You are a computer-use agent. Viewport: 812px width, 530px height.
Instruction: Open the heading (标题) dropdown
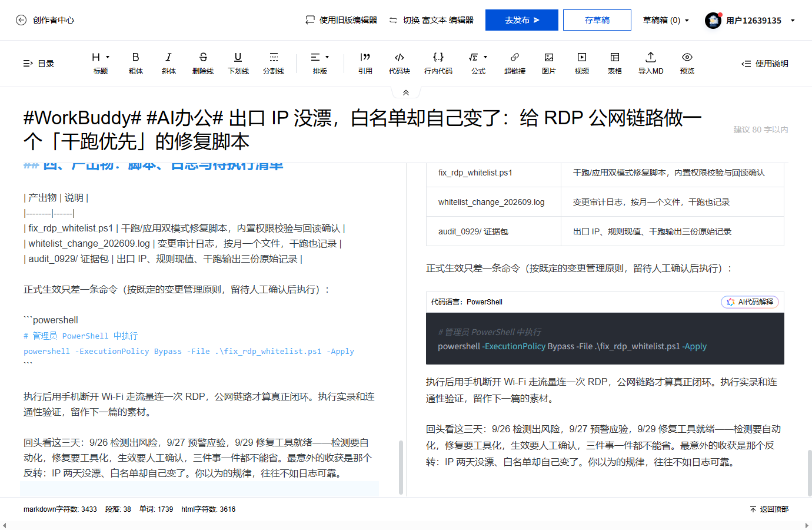click(101, 64)
